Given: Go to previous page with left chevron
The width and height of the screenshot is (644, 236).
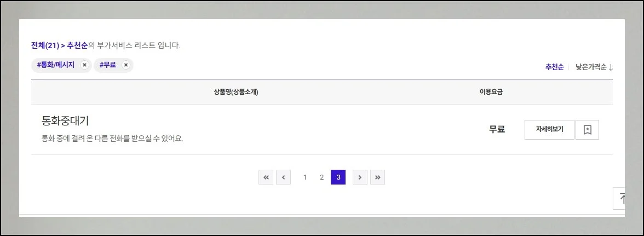Looking at the screenshot, I should click(283, 177).
